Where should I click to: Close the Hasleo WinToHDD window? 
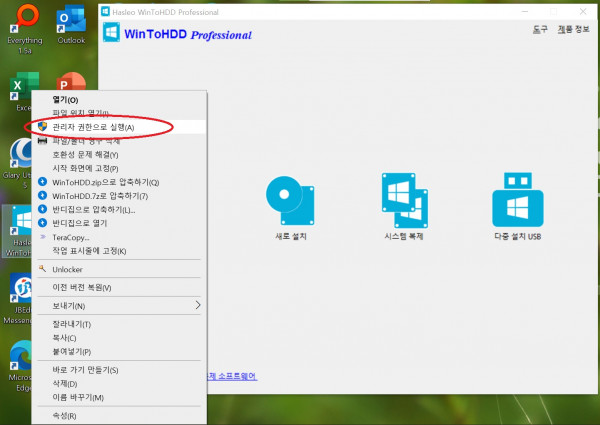click(583, 11)
